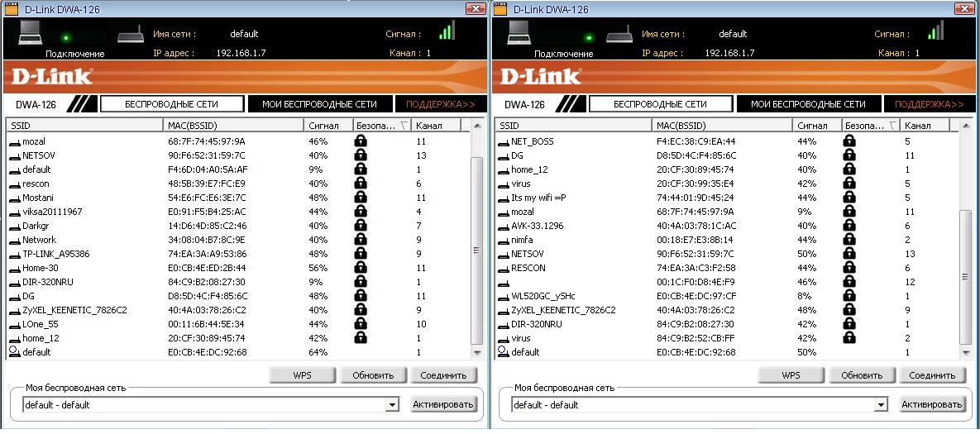Open profile dropdown in left window
The width and height of the screenshot is (980, 434).
(x=393, y=405)
